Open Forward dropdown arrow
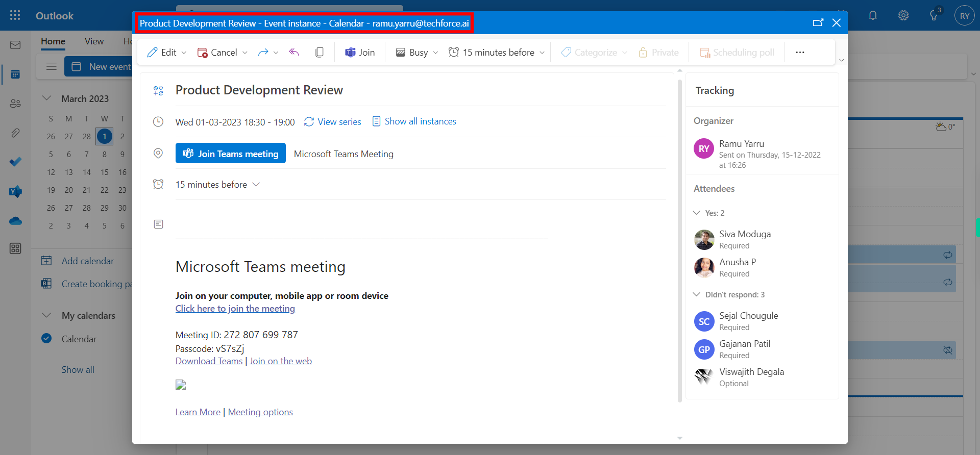The height and width of the screenshot is (455, 980). click(276, 53)
